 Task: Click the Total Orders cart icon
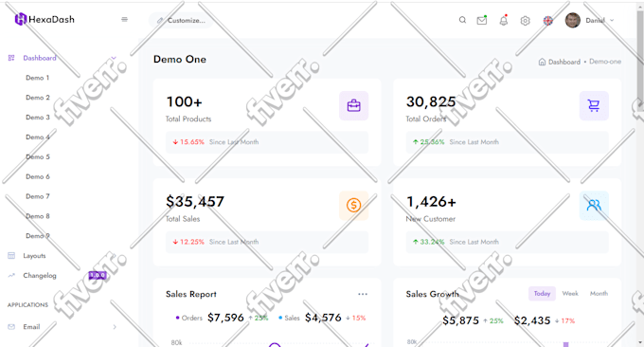pos(594,105)
